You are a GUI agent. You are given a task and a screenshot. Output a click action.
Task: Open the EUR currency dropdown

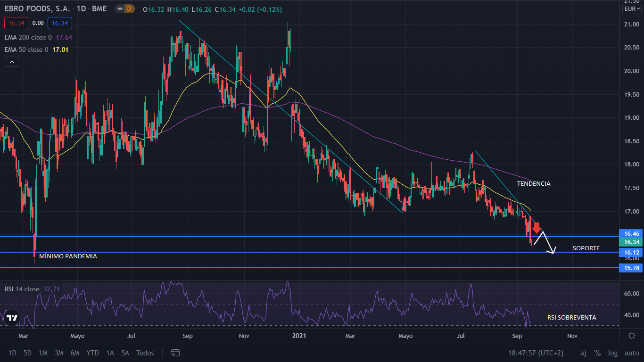pos(632,9)
